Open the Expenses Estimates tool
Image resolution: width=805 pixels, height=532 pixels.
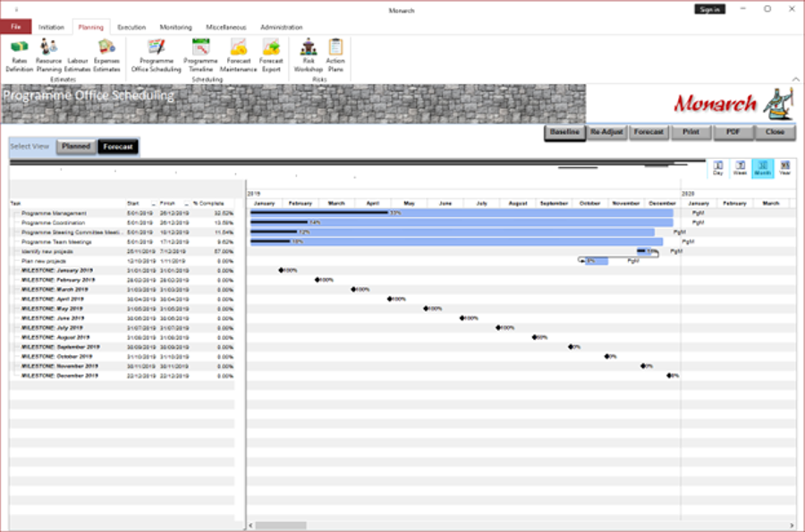tap(106, 56)
